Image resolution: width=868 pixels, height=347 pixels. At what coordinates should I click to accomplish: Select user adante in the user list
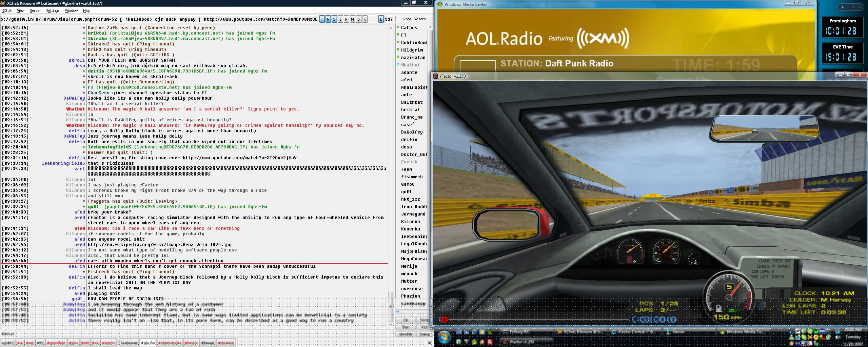pyautogui.click(x=409, y=72)
